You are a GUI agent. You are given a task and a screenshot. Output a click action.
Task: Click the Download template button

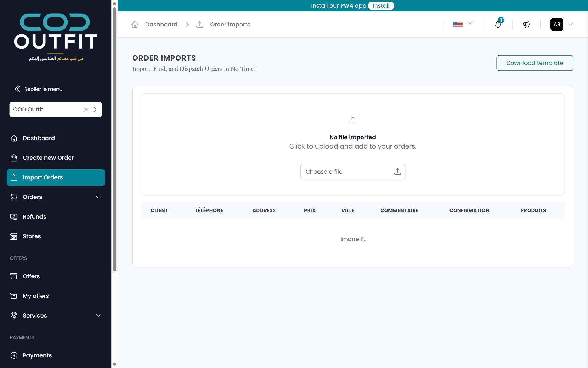[535, 63]
